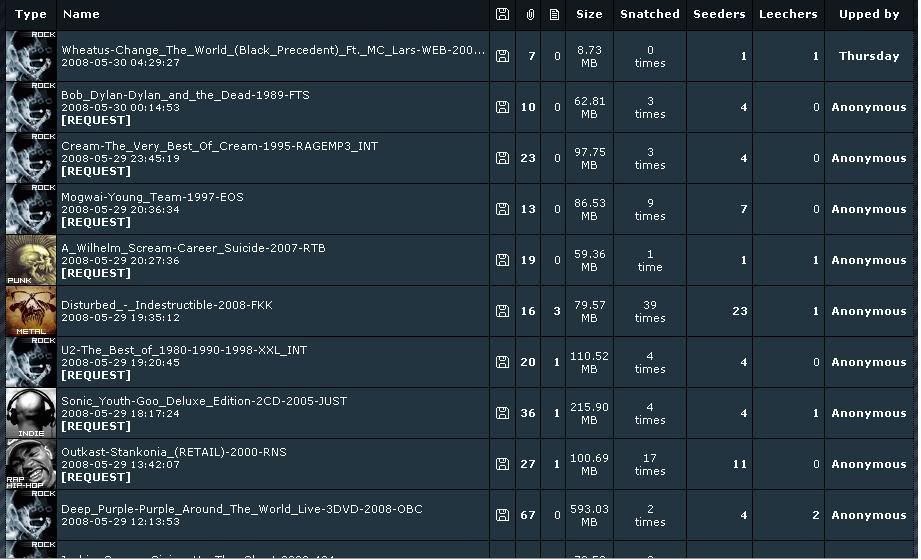921x560 pixels.
Task: Click download icon for Wheatus Change The World
Action: (x=502, y=56)
